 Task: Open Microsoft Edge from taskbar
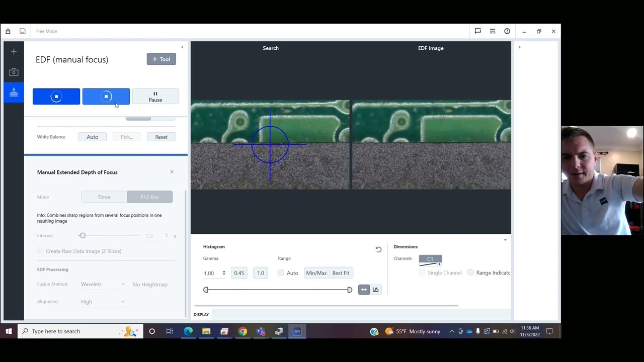[188, 331]
